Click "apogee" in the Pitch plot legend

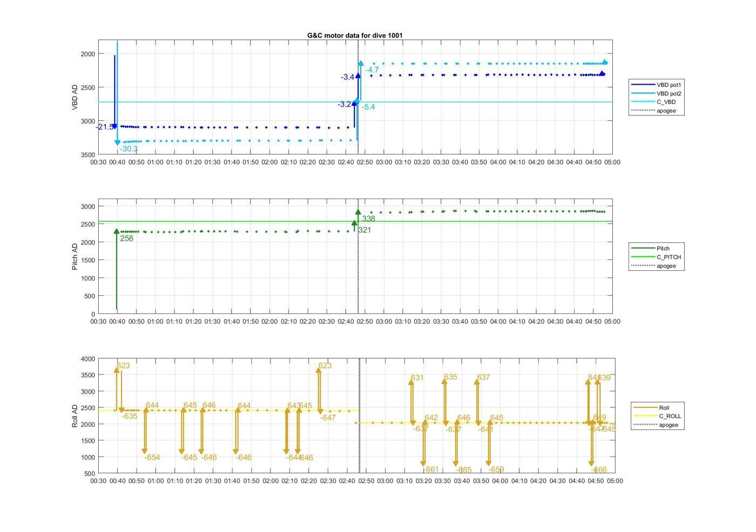tap(653, 265)
